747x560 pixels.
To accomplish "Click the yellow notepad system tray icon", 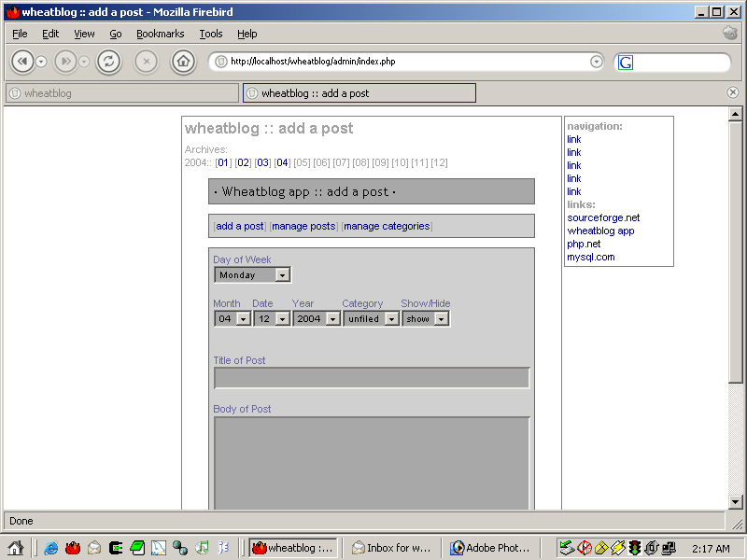I will pos(600,548).
